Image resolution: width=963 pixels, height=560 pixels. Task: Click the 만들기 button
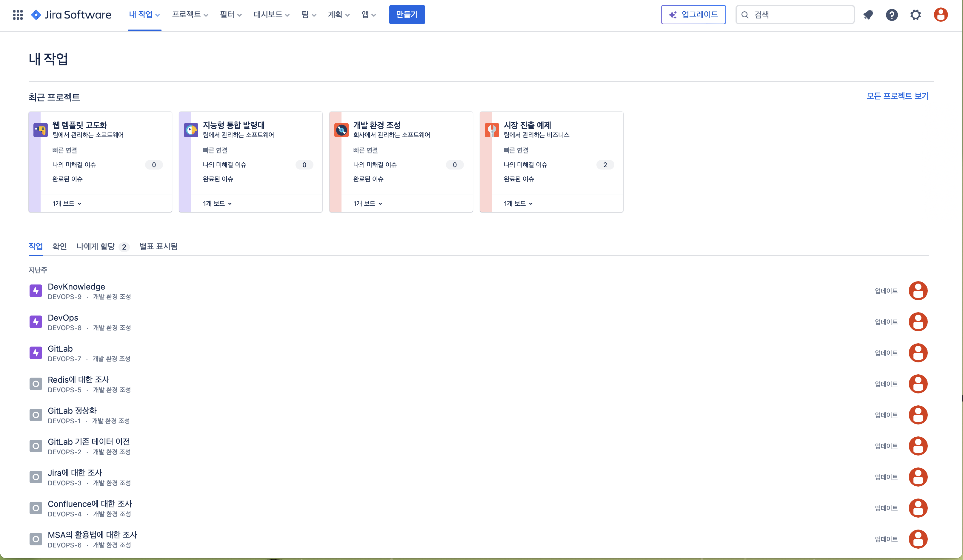[407, 15]
